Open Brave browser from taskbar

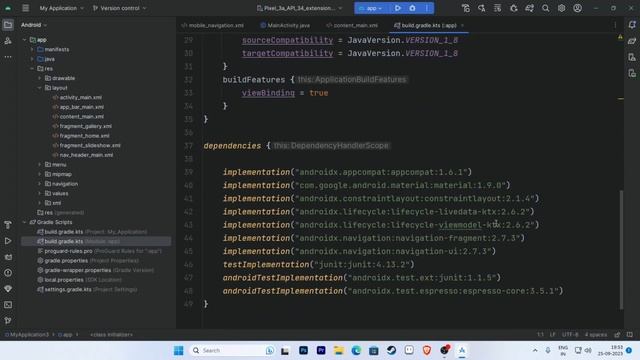pos(427,350)
